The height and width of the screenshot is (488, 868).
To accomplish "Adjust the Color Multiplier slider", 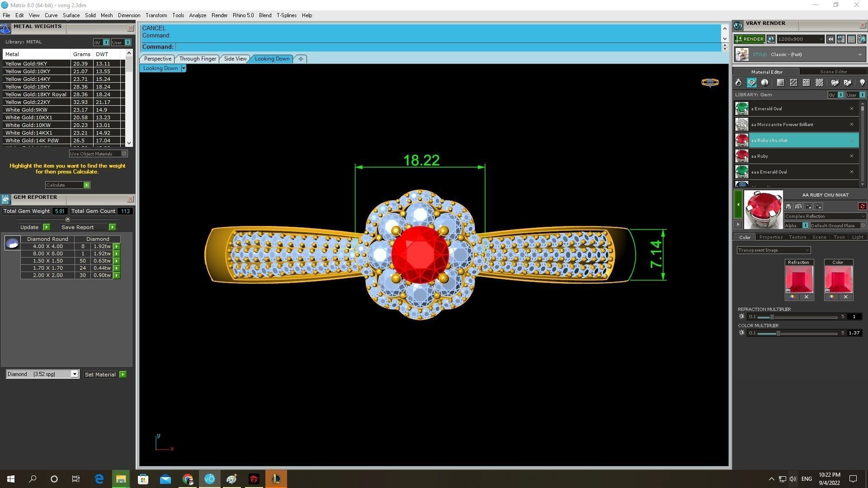I will [778, 333].
